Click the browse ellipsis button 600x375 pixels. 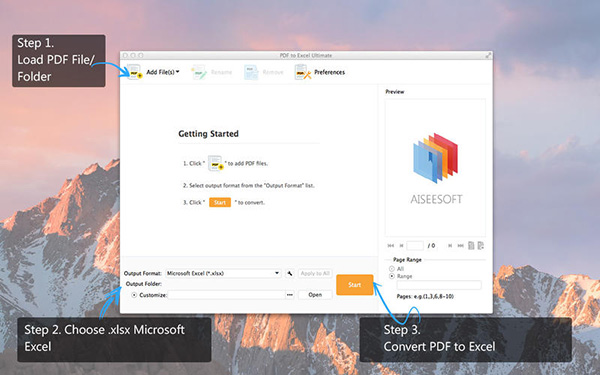click(290, 295)
